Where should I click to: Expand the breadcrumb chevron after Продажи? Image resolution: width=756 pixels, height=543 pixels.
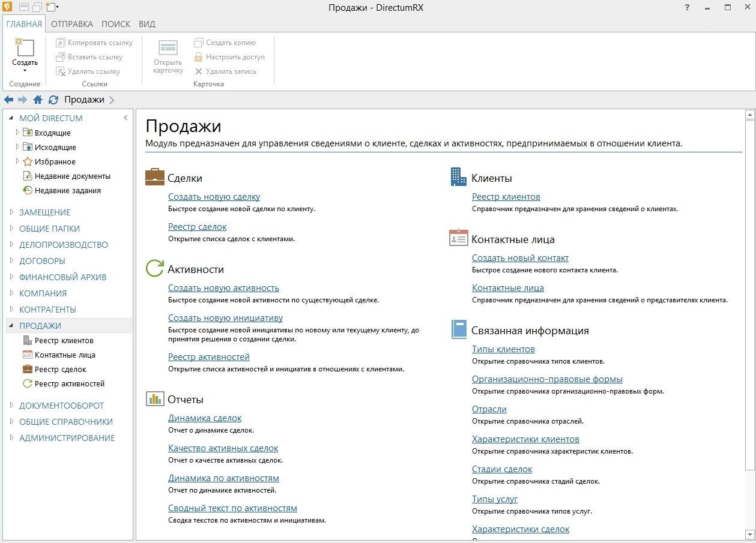pos(112,100)
